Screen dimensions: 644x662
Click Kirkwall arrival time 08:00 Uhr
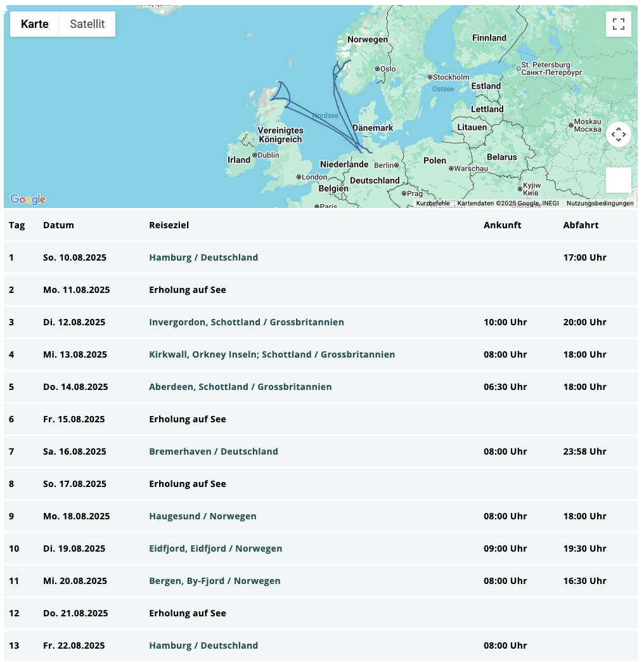pyautogui.click(x=505, y=354)
